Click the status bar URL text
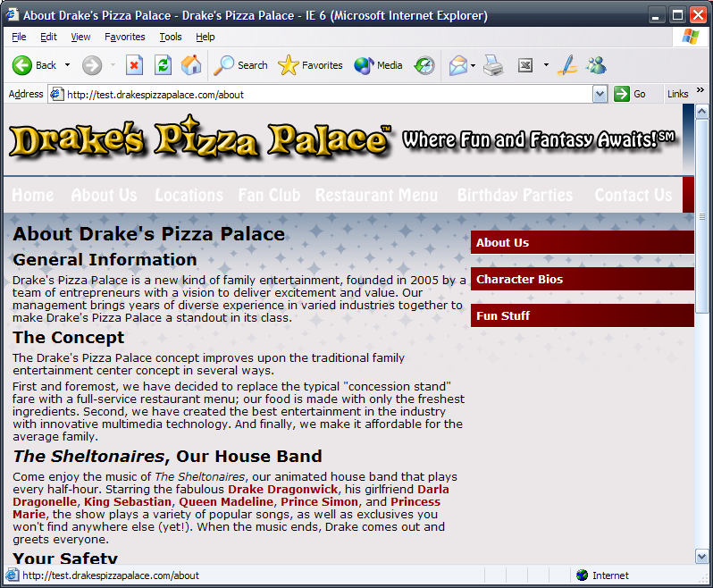The image size is (713, 588). pyautogui.click(x=111, y=575)
